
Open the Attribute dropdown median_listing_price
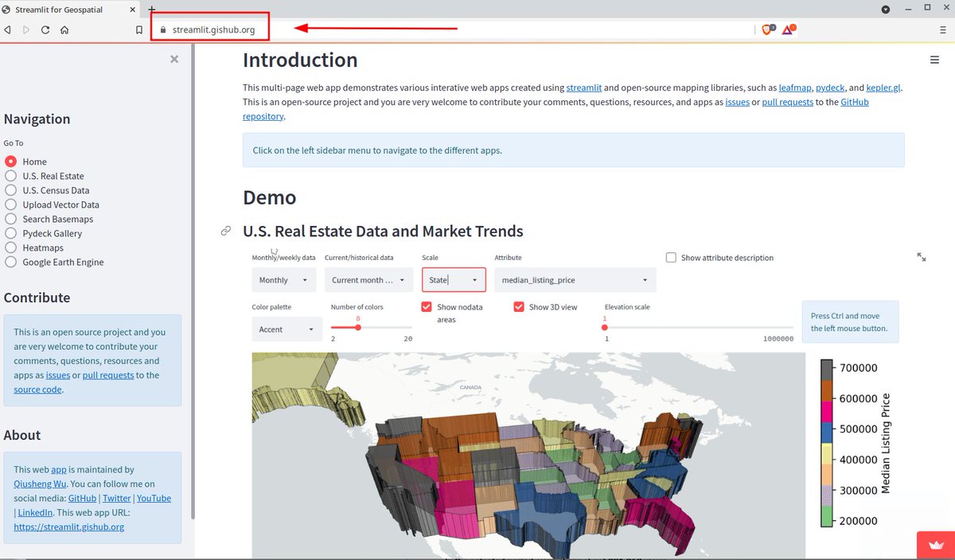point(575,280)
